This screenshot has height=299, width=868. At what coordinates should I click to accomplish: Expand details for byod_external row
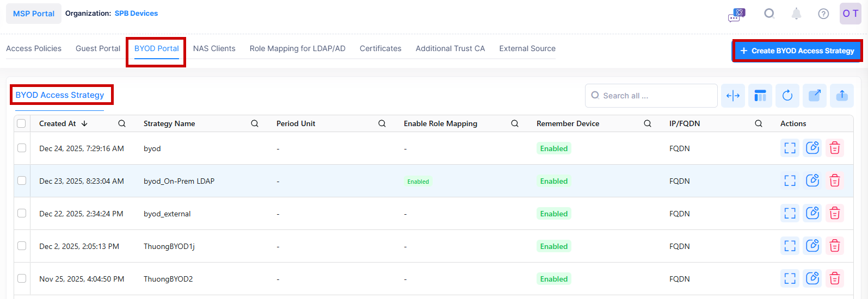[790, 213]
